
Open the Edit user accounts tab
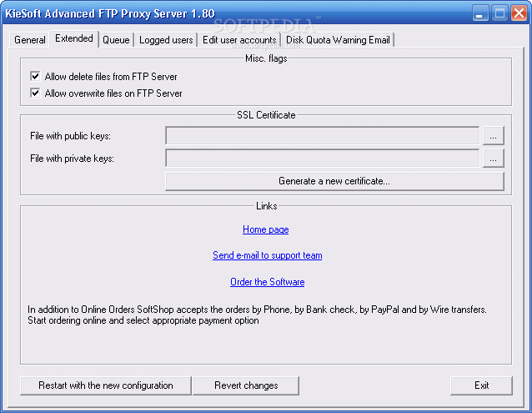point(239,40)
